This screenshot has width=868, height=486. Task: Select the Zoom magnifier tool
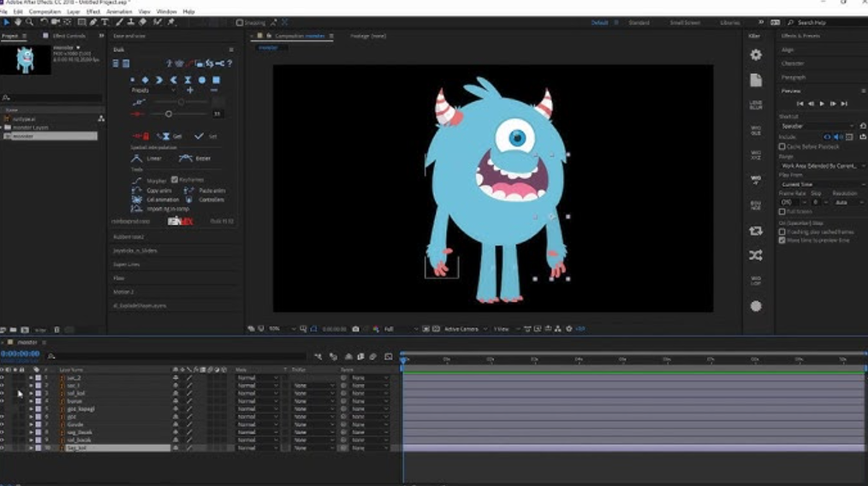29,22
